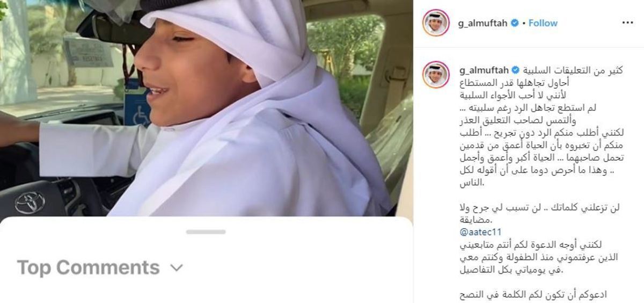Expand the Top Comments sort chevron
The height and width of the screenshot is (303, 644).
[x=177, y=268]
